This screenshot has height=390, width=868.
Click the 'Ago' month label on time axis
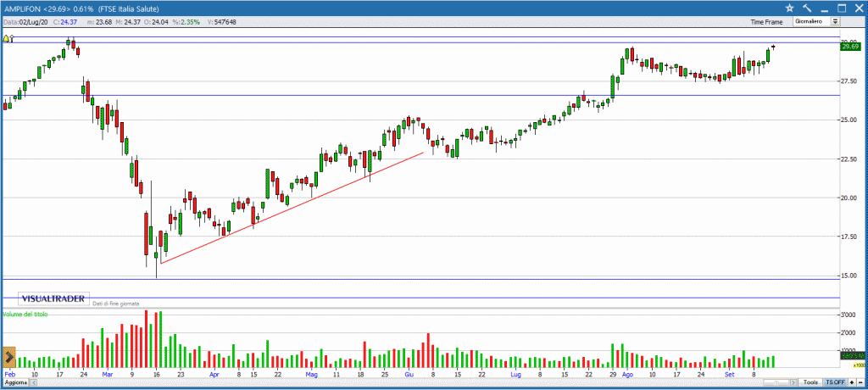627,375
